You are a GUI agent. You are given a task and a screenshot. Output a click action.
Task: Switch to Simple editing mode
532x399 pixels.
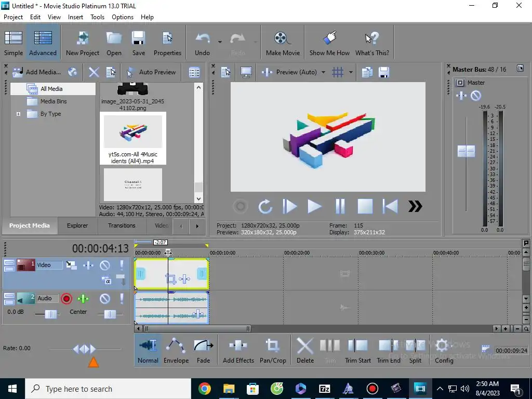click(14, 43)
